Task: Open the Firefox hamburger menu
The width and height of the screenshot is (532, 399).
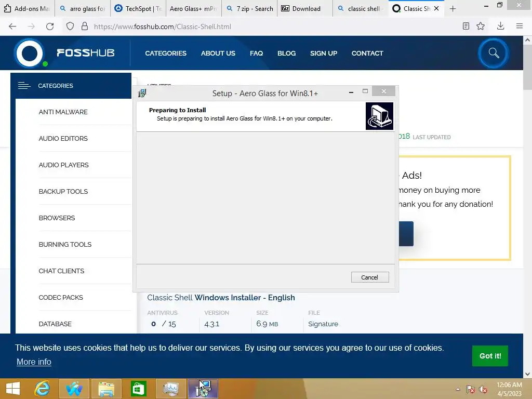Action: coord(519,26)
